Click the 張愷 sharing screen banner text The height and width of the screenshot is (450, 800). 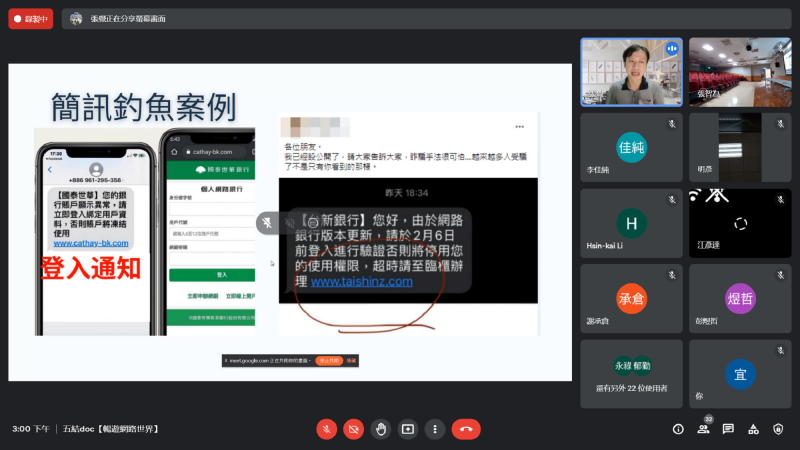pyautogui.click(x=128, y=19)
